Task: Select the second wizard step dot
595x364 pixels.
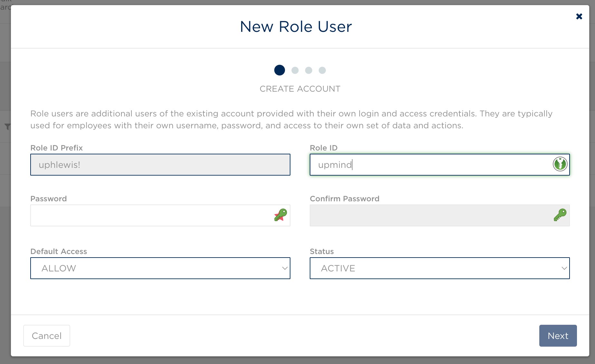Action: coord(295,70)
